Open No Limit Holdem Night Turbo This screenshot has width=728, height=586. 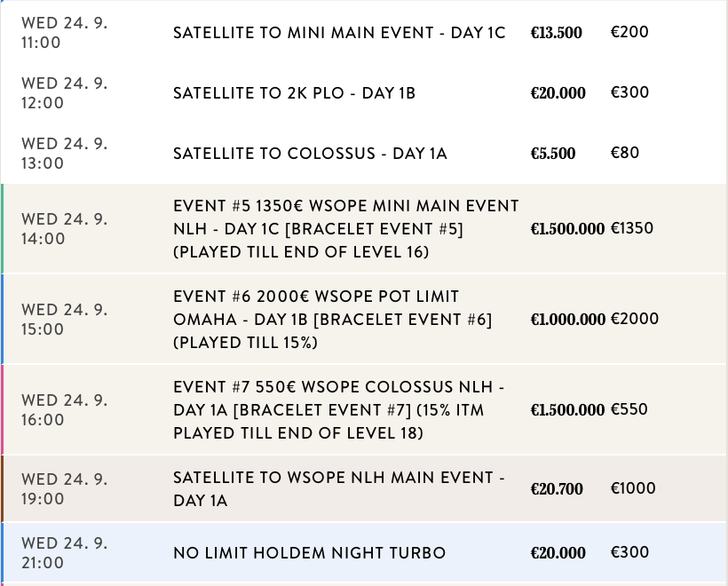[309, 553]
